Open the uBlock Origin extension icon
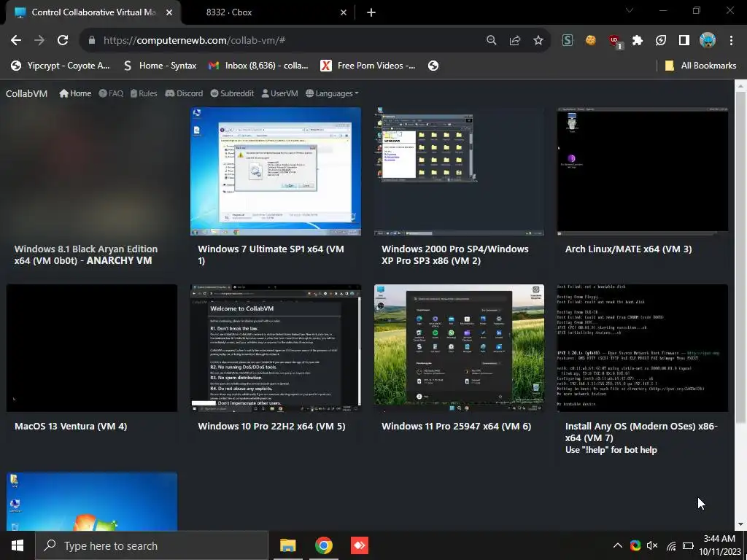 click(615, 42)
